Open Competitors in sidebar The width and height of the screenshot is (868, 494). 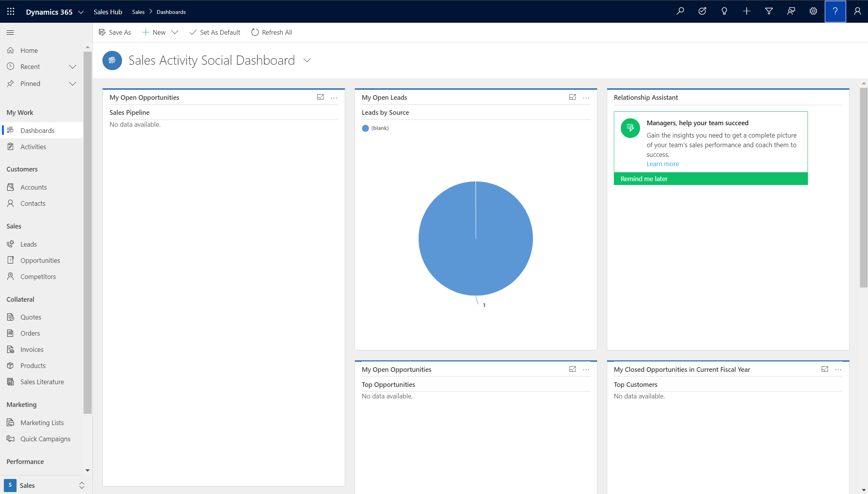coord(42,277)
